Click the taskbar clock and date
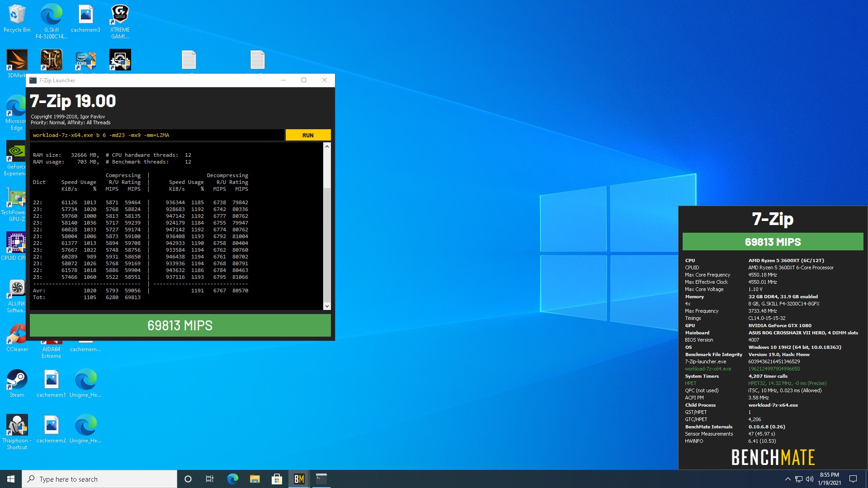The height and width of the screenshot is (488, 868). tap(829, 479)
